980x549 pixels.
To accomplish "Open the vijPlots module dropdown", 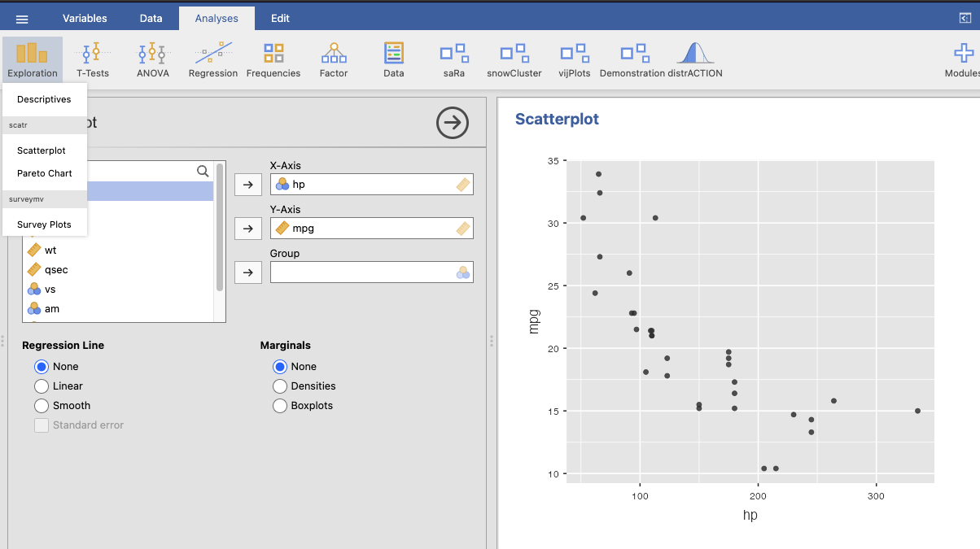I will click(575, 60).
